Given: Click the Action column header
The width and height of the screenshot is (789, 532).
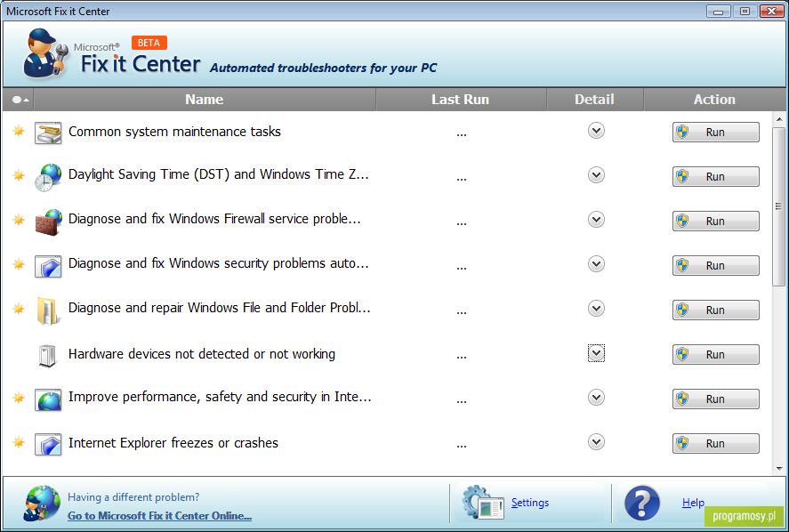Looking at the screenshot, I should click(x=714, y=100).
